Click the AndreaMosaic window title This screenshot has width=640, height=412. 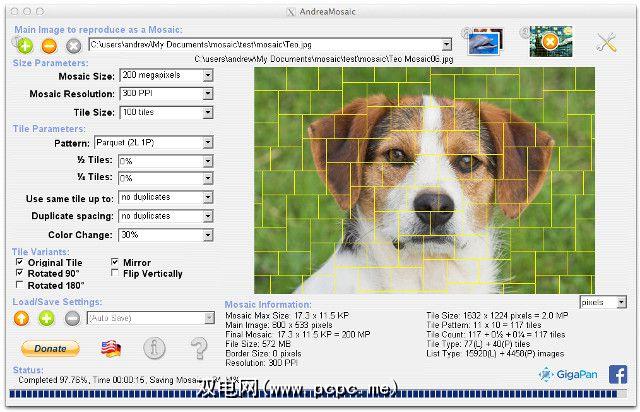(x=327, y=12)
